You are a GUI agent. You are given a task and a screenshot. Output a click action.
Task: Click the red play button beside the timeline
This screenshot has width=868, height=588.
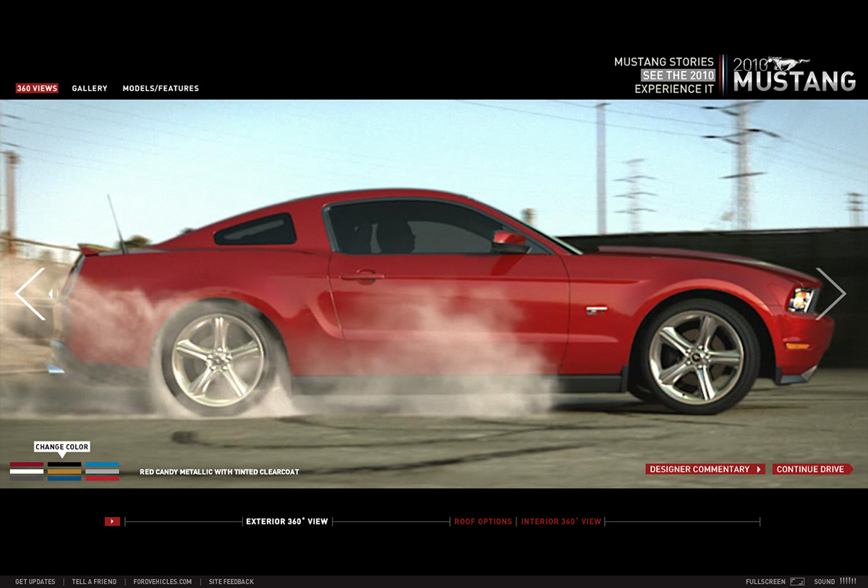coord(112,521)
